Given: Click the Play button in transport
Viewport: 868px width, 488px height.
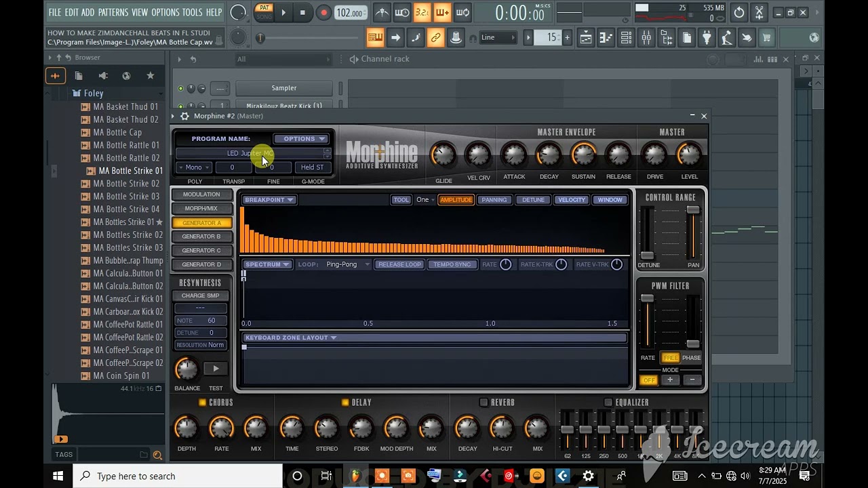Looking at the screenshot, I should 283,12.
